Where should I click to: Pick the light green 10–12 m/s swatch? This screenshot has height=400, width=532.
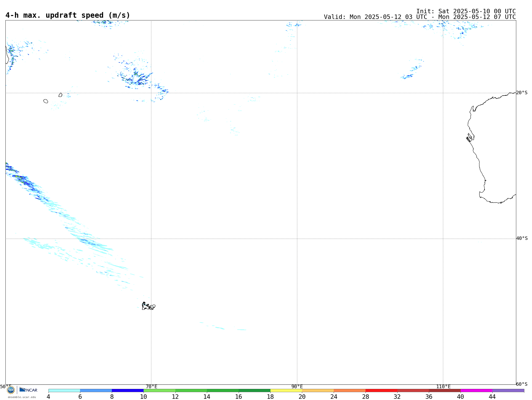point(159,390)
